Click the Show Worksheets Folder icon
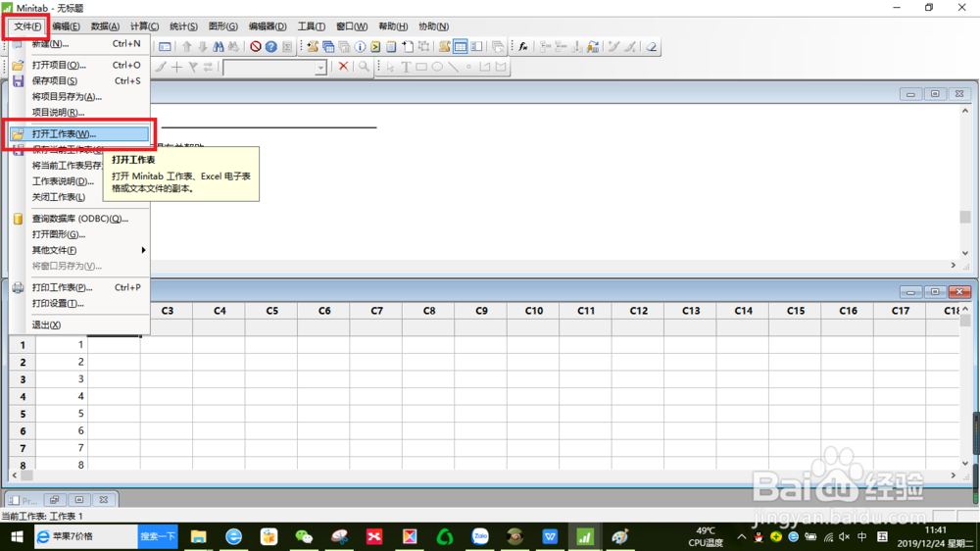The image size is (980, 551). click(x=328, y=47)
